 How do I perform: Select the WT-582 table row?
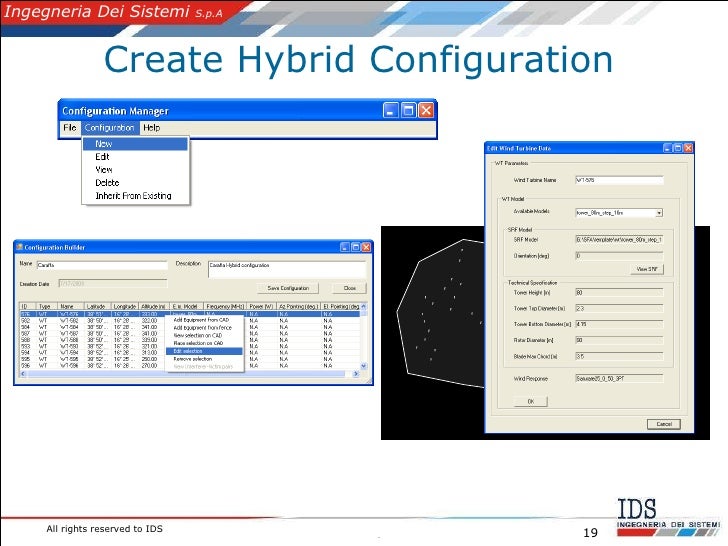click(189, 321)
